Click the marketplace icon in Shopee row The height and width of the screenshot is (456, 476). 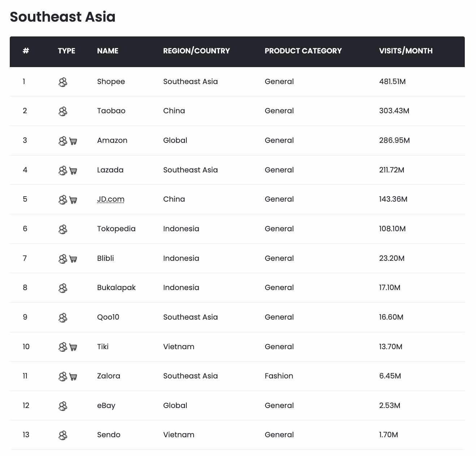coord(63,82)
